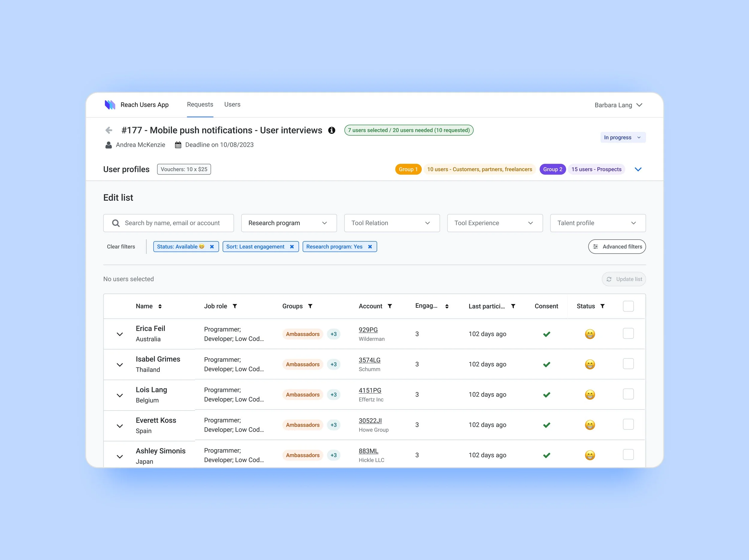749x560 pixels.
Task: Open Advanced filters
Action: click(617, 247)
